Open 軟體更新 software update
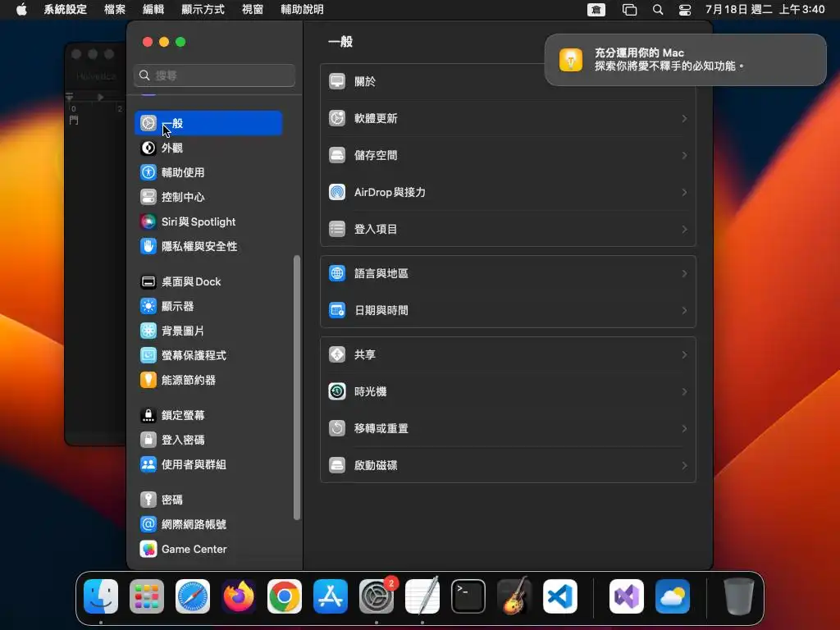The image size is (840, 630). tap(508, 118)
